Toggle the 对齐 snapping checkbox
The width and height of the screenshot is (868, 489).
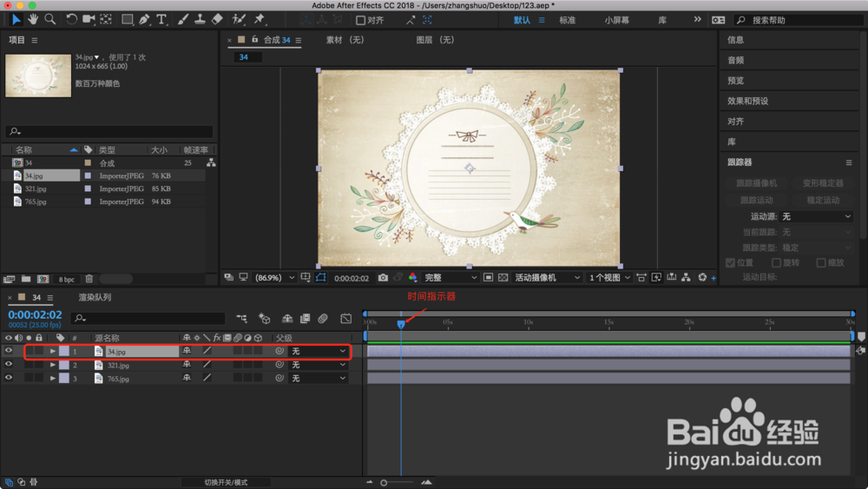pos(360,20)
